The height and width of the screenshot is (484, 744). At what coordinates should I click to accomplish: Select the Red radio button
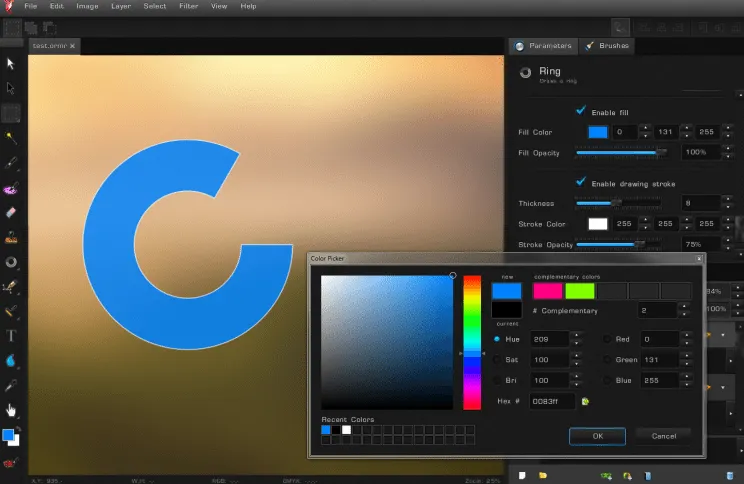point(607,339)
